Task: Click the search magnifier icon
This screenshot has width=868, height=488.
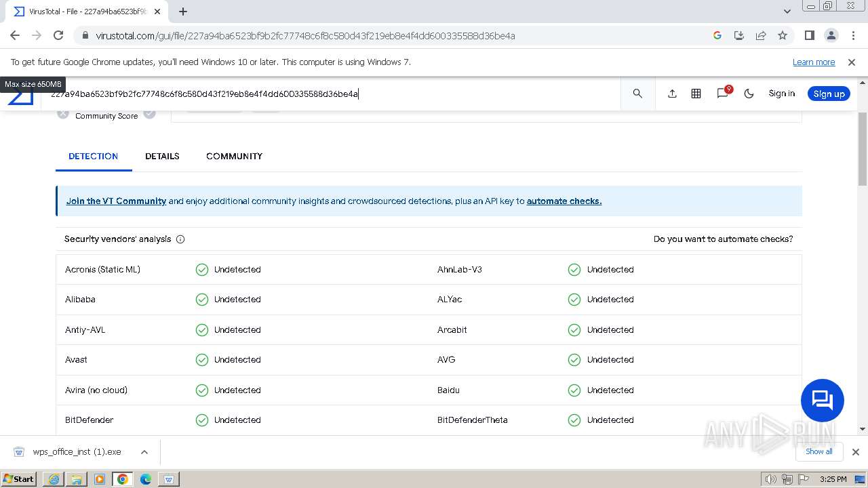Action: [x=637, y=94]
